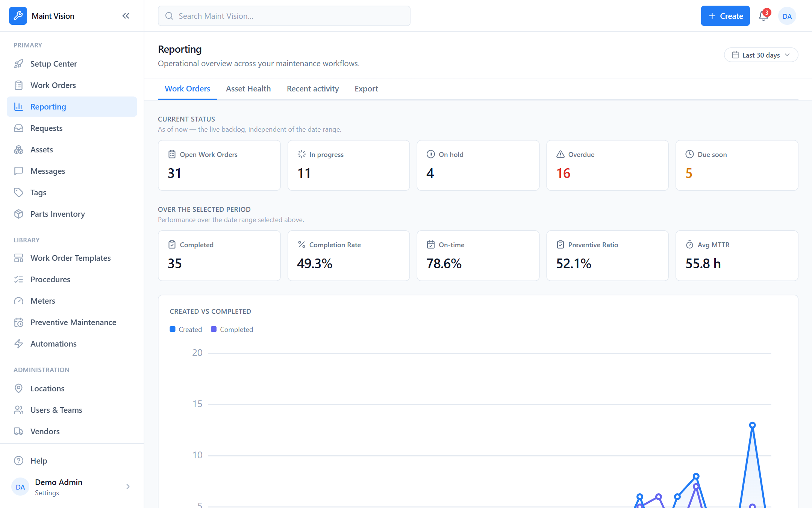
Task: Click the Due soon value 5
Action: click(689, 173)
